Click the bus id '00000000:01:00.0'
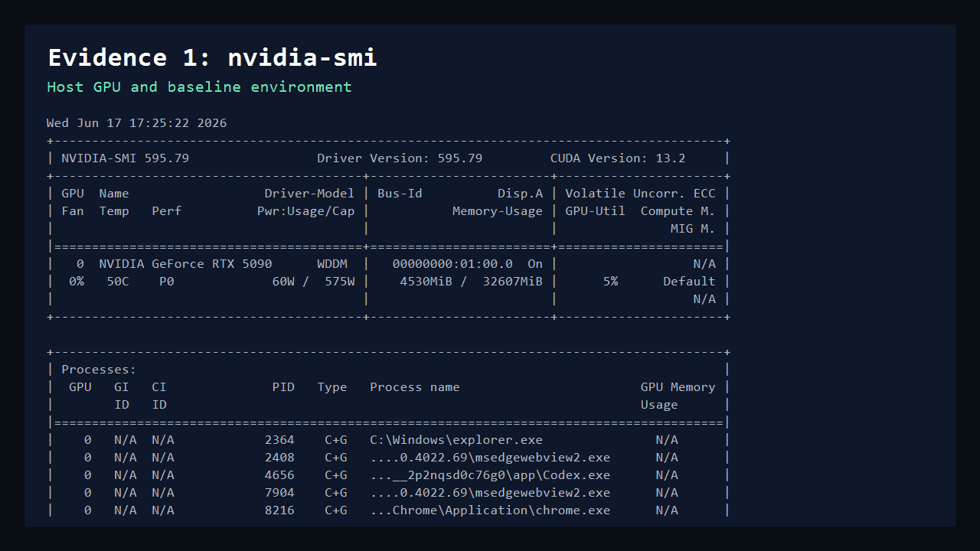Viewport: 980px width, 551px height. [x=452, y=264]
